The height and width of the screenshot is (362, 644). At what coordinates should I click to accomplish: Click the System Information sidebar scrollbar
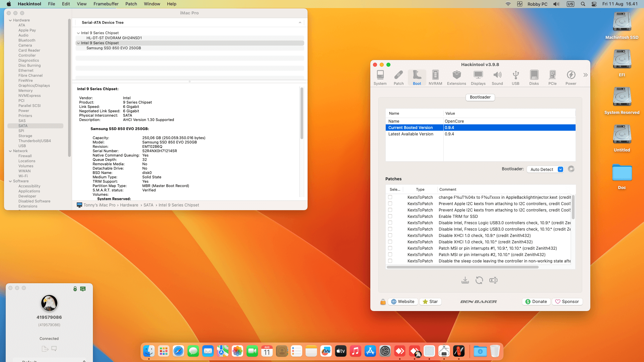point(69,88)
